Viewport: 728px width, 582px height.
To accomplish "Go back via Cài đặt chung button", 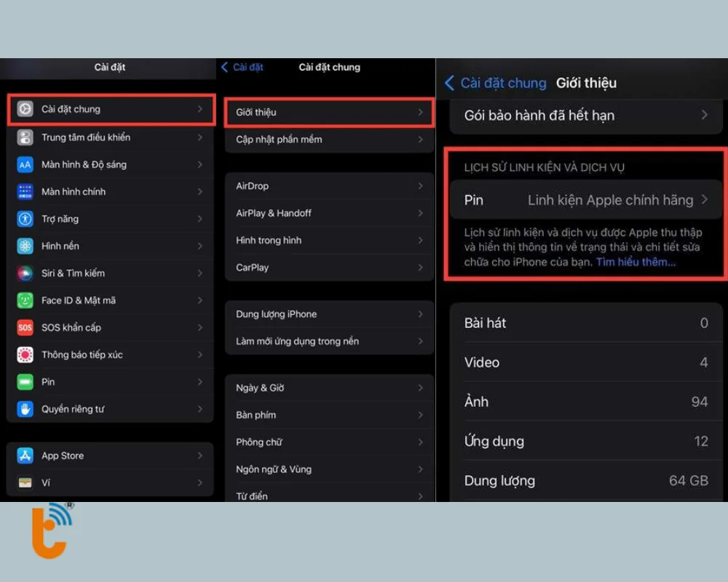I will click(x=496, y=83).
